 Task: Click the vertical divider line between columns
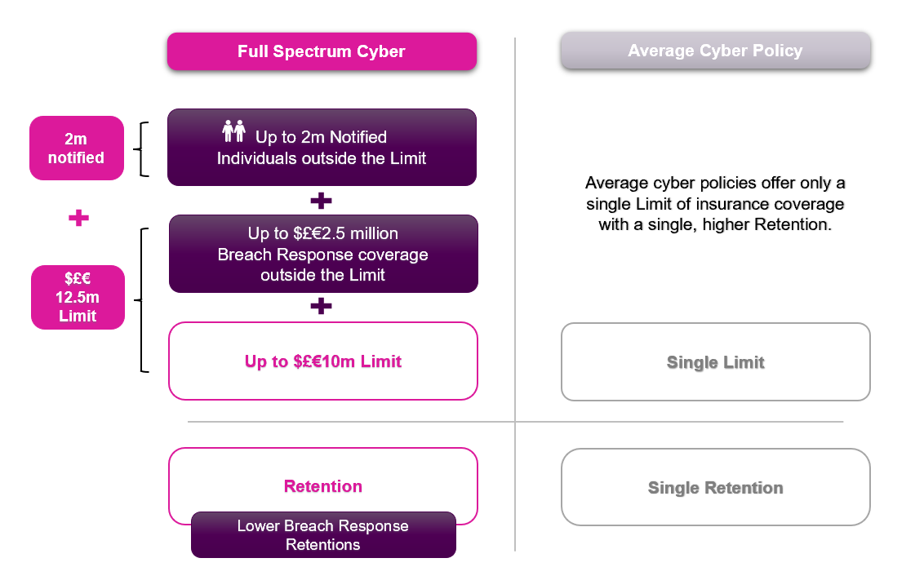coord(515,295)
